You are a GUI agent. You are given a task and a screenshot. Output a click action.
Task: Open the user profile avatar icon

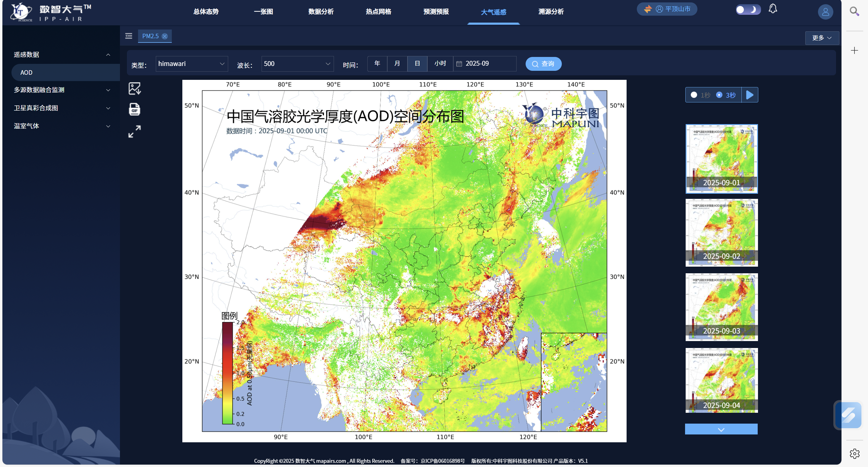(x=825, y=12)
